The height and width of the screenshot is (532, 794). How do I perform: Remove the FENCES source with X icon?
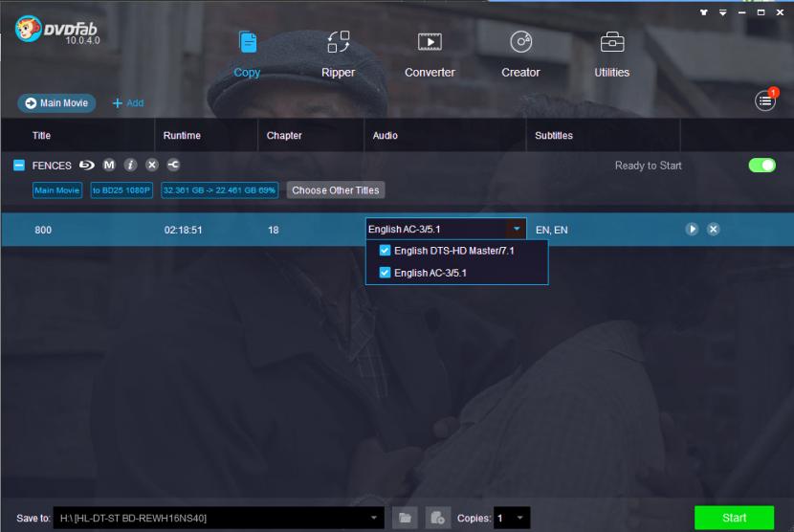(152, 165)
